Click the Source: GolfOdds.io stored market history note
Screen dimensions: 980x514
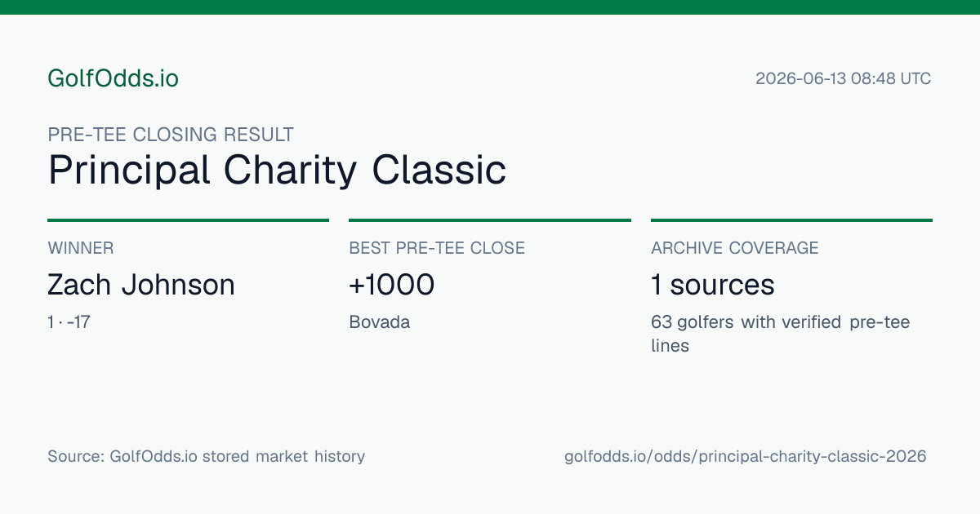coord(206,456)
